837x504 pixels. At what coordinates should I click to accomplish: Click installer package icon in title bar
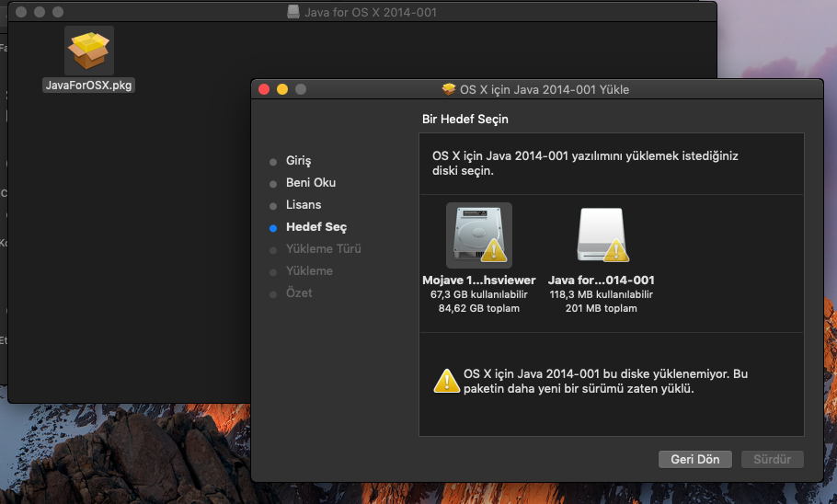pos(449,89)
